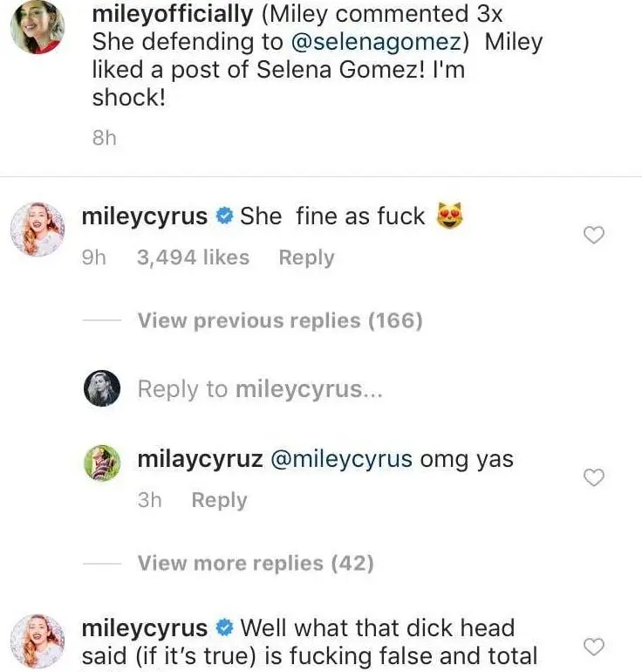Like the 'Well what that dick head' comment
This screenshot has width=642, height=672.
[x=593, y=647]
